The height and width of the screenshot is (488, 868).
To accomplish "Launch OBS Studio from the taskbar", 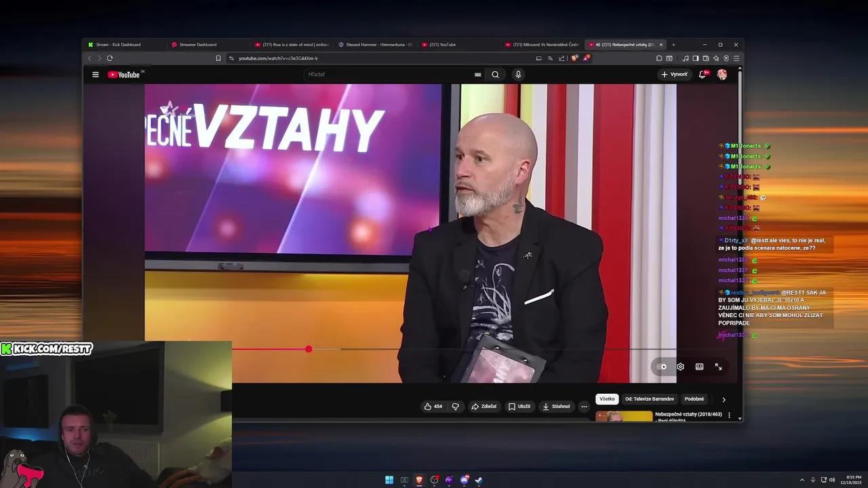I will 434,479.
